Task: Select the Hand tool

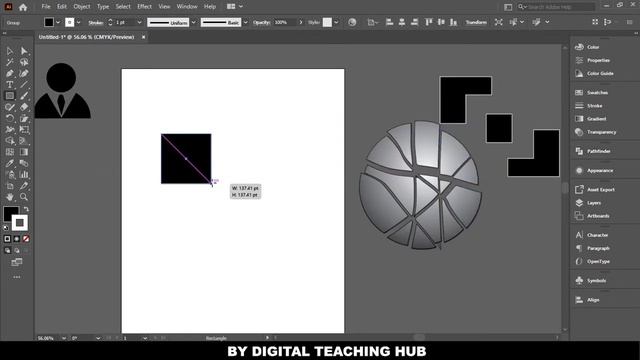Action: tap(10, 197)
